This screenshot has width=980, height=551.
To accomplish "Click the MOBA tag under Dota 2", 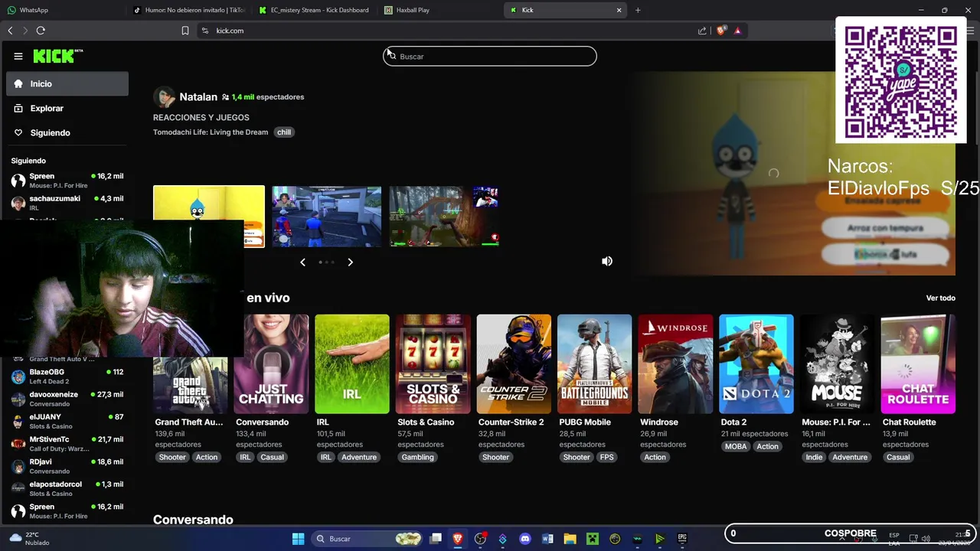I will (x=736, y=446).
